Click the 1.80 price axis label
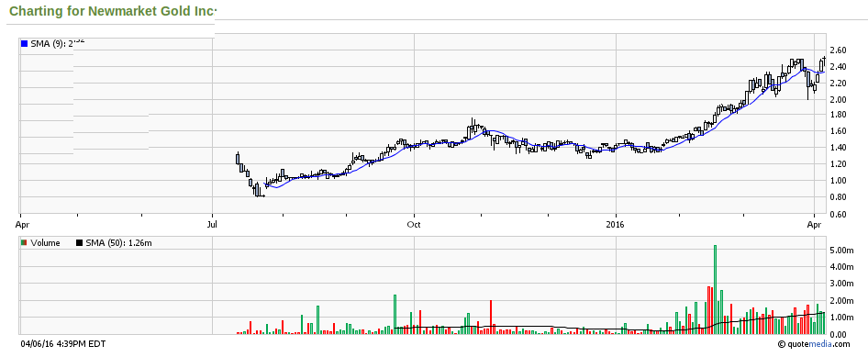Image resolution: width=868 pixels, height=357 pixels. (x=839, y=115)
